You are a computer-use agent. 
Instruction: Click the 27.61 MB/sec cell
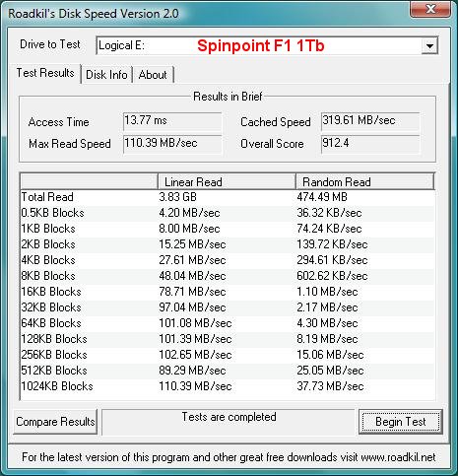tap(192, 260)
